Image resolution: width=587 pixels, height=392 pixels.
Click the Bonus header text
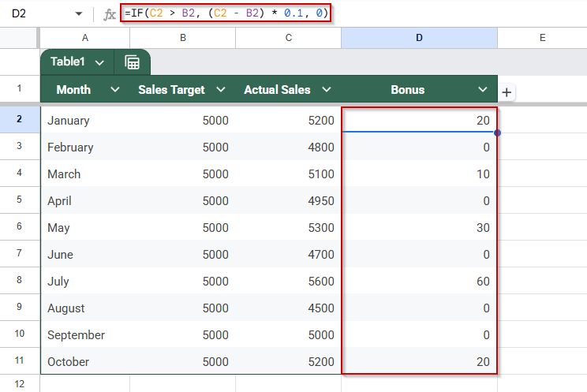[x=407, y=89]
